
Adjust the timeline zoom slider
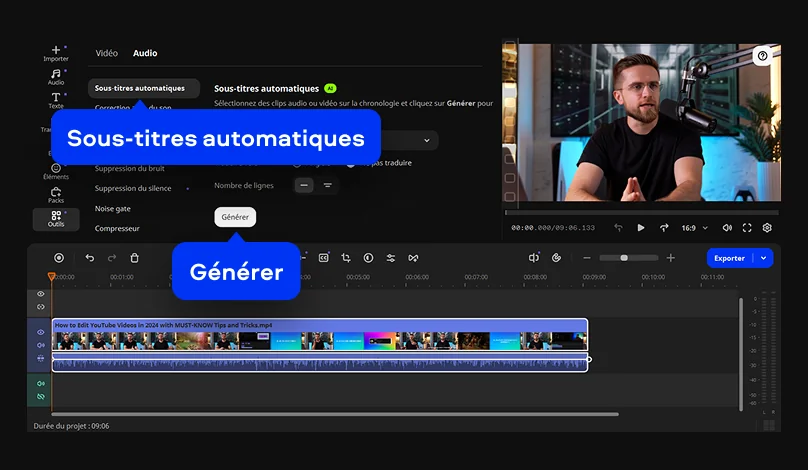click(x=625, y=258)
